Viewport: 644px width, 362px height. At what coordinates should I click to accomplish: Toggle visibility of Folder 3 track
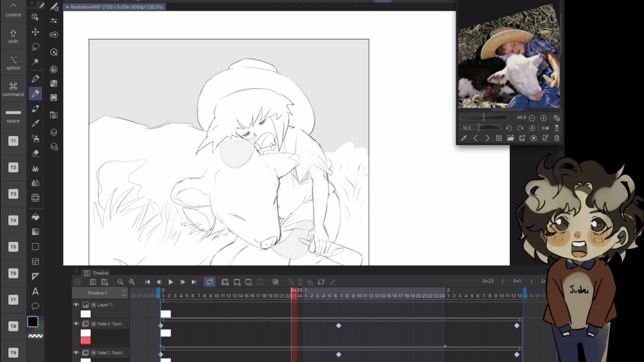click(76, 324)
